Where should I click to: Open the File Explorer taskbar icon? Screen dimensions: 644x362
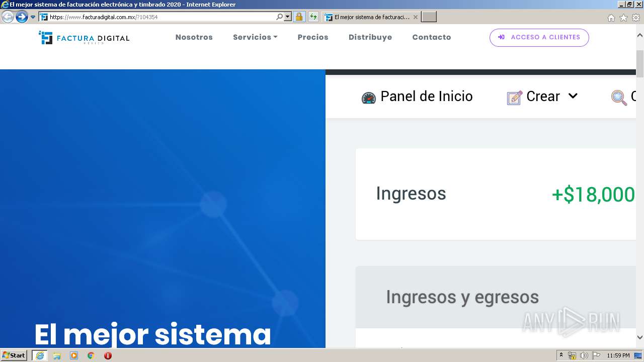pyautogui.click(x=57, y=355)
